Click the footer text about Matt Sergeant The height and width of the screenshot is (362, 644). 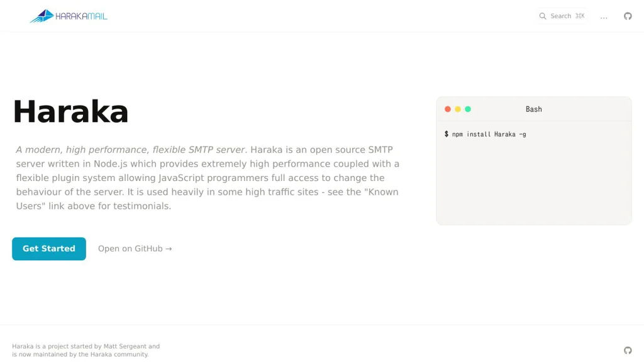coord(86,350)
